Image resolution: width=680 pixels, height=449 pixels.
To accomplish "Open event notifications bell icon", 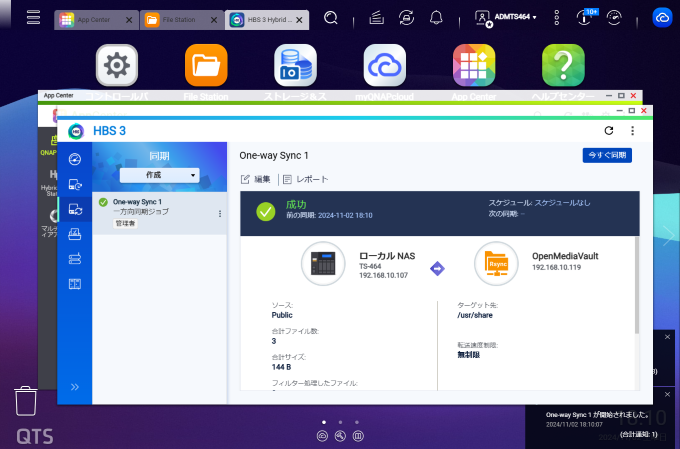I will click(x=436, y=18).
